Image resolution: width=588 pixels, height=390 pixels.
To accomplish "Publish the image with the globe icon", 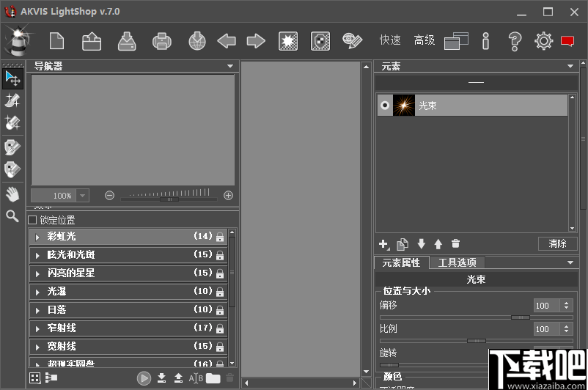I will [197, 41].
